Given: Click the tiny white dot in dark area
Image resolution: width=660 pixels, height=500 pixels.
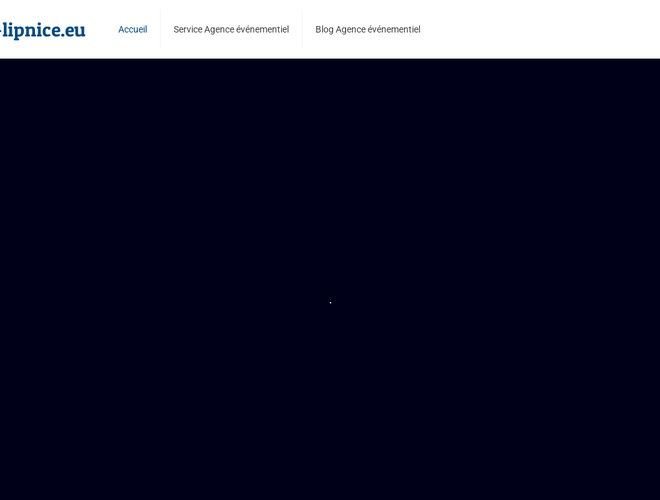Looking at the screenshot, I should pyautogui.click(x=330, y=302).
